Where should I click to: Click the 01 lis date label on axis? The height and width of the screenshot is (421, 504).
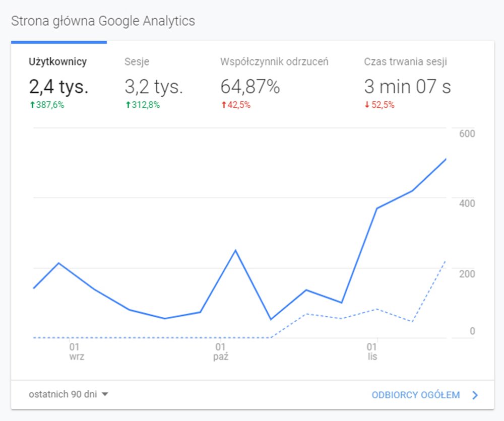click(x=372, y=352)
